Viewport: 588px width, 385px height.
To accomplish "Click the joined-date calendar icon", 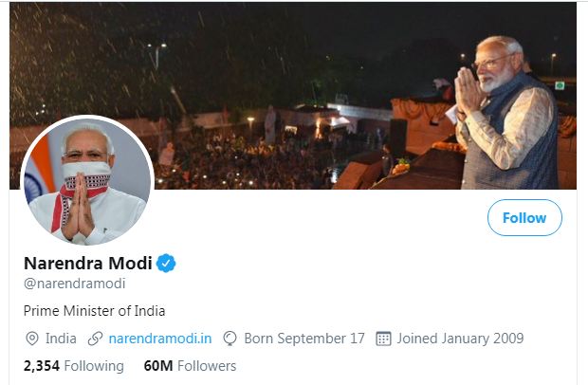I will [x=384, y=339].
